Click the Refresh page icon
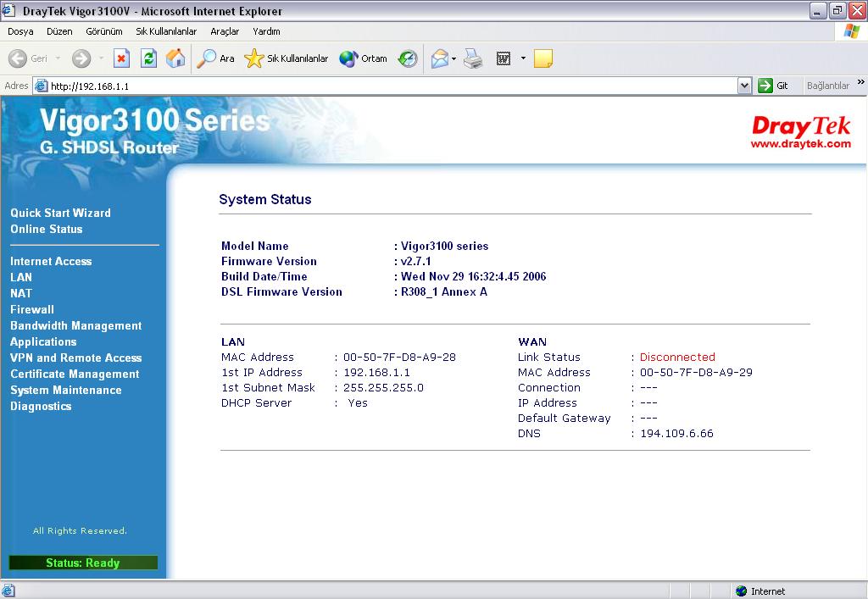This screenshot has width=868, height=599. point(148,58)
